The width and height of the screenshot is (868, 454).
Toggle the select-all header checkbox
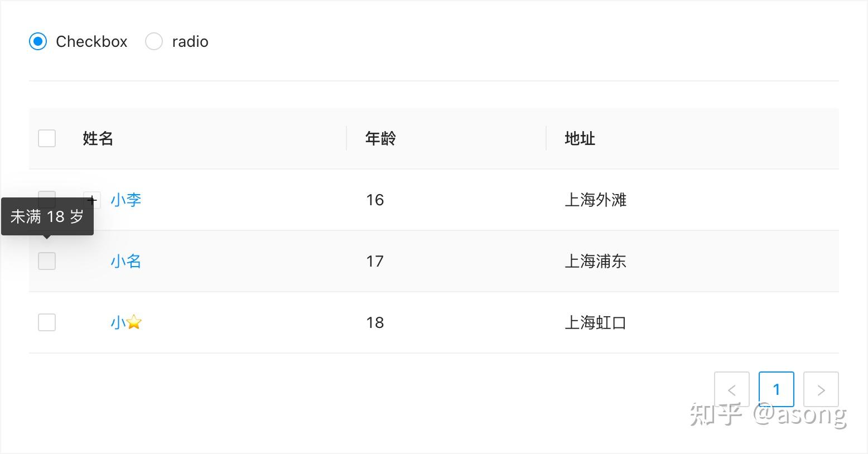tap(47, 138)
